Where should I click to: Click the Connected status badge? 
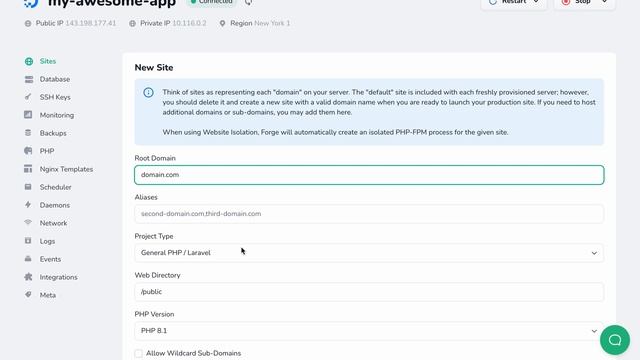click(x=212, y=2)
